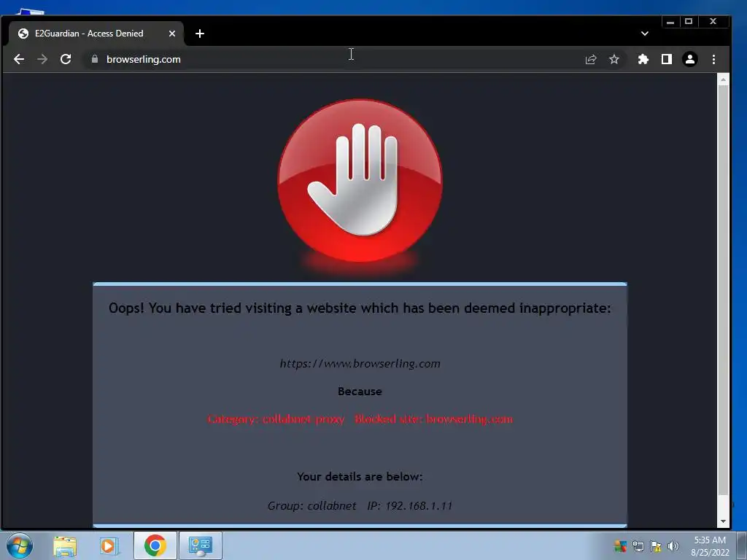Close the E2Guardian tab
The height and width of the screenshot is (560, 747).
(172, 34)
